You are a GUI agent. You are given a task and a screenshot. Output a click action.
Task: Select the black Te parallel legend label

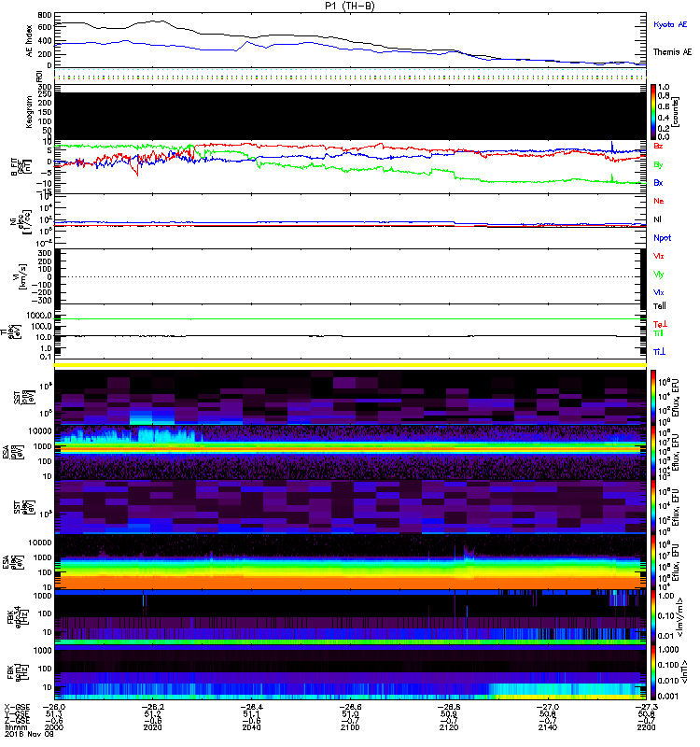click(x=659, y=306)
